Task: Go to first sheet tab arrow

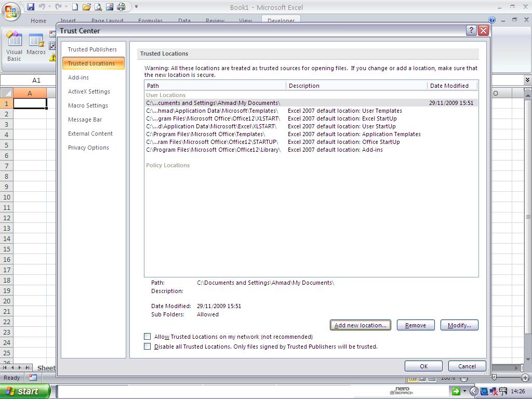Action: coord(5,367)
